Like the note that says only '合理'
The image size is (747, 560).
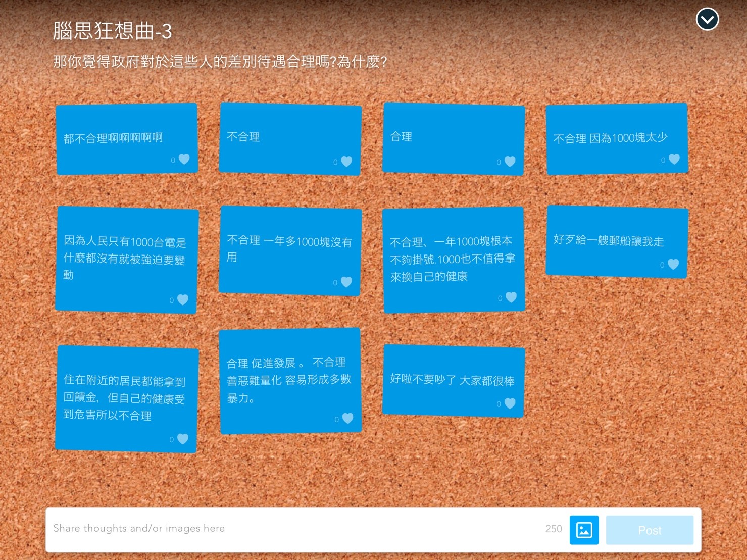[x=510, y=161]
